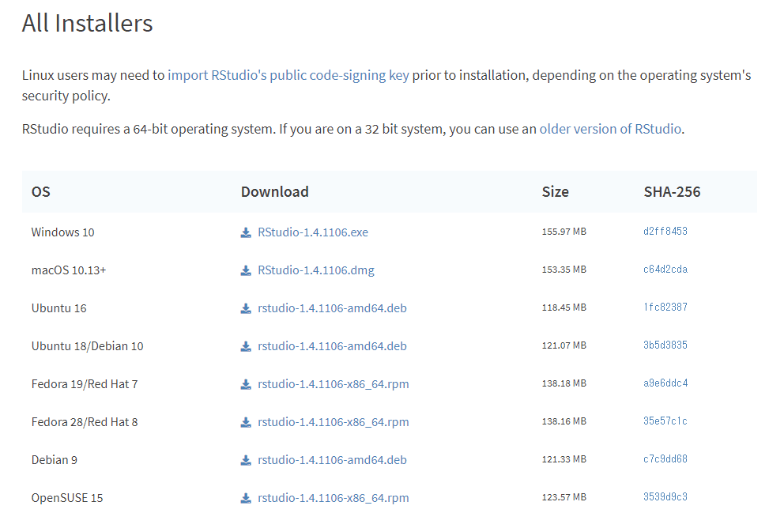Click download icon in Fedora 28/Red Hat 8 row
769x532 pixels.
246,422
